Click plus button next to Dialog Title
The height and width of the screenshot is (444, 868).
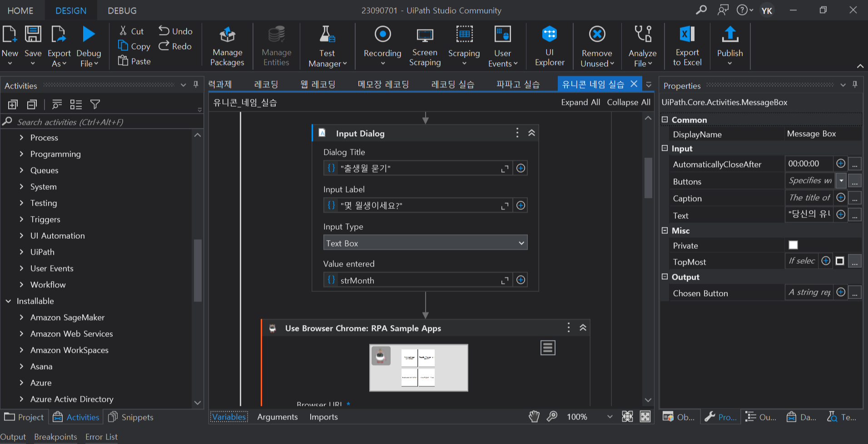point(521,168)
